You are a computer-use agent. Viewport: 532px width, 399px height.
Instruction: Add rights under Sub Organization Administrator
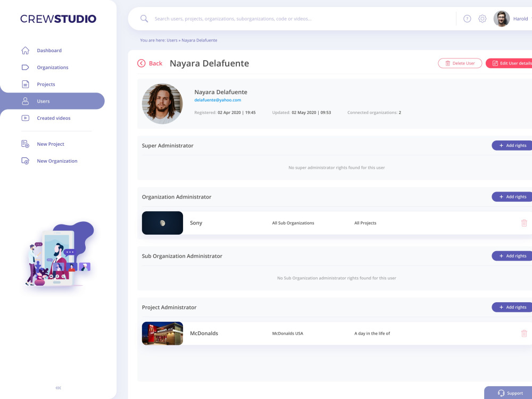[512, 256]
